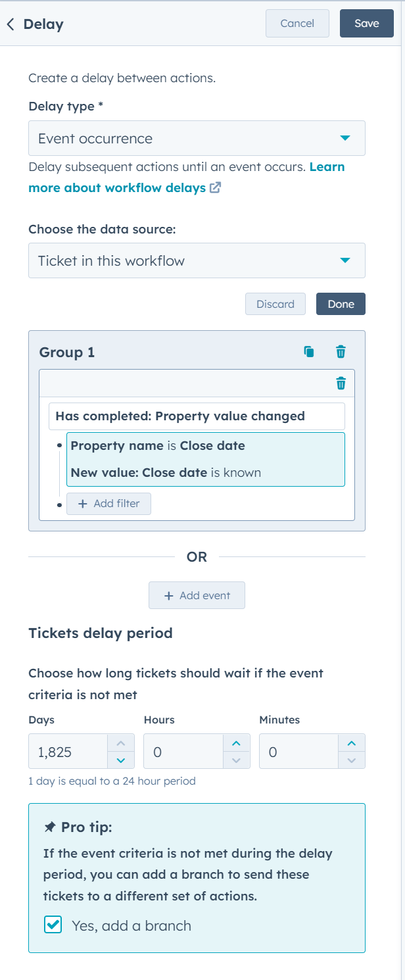Viewport: 405px width, 980px height.
Task: Save the delay configuration
Action: pos(366,23)
